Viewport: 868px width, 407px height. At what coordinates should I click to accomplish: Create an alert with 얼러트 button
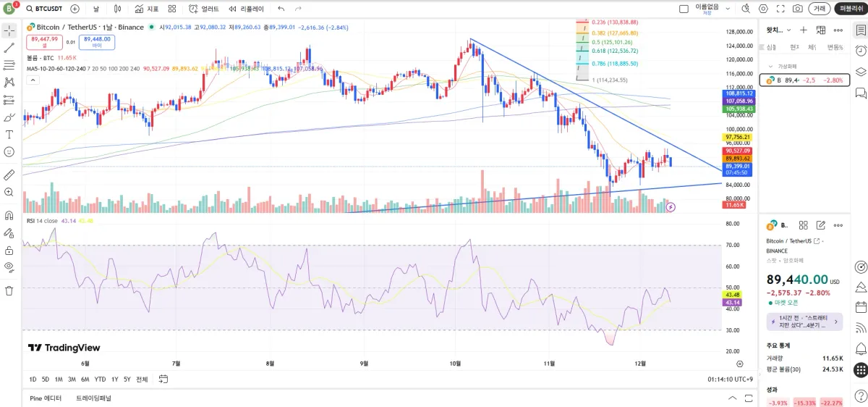coord(204,9)
